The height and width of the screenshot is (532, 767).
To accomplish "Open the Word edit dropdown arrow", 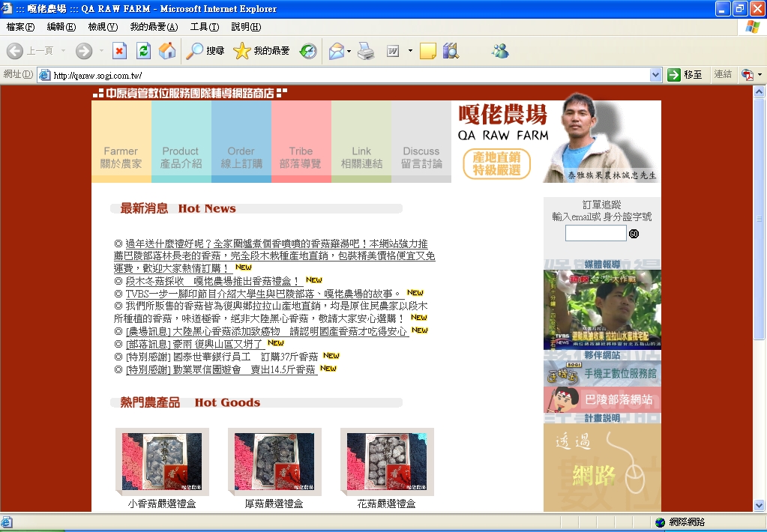I will pos(410,51).
